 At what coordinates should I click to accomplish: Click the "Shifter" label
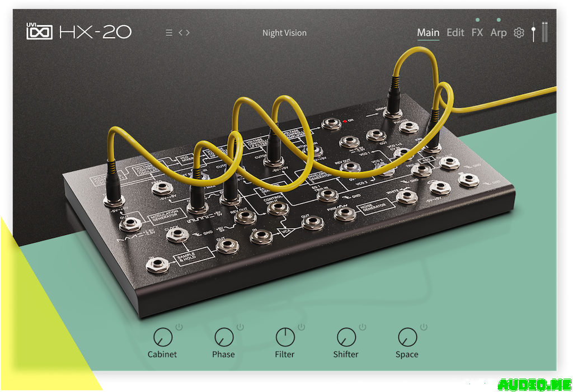tap(346, 355)
